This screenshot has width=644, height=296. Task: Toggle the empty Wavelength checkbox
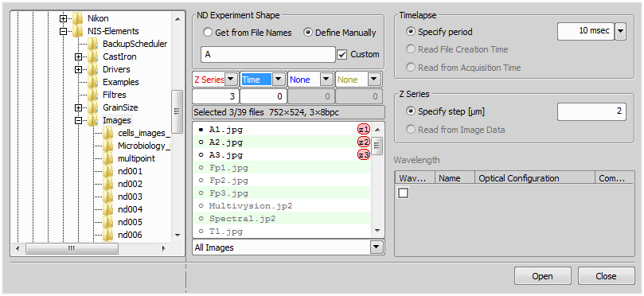pos(403,193)
